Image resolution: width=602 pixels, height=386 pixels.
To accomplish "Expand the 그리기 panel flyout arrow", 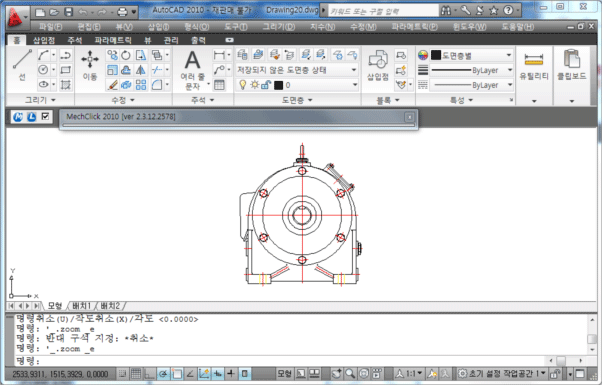I will coord(53,100).
